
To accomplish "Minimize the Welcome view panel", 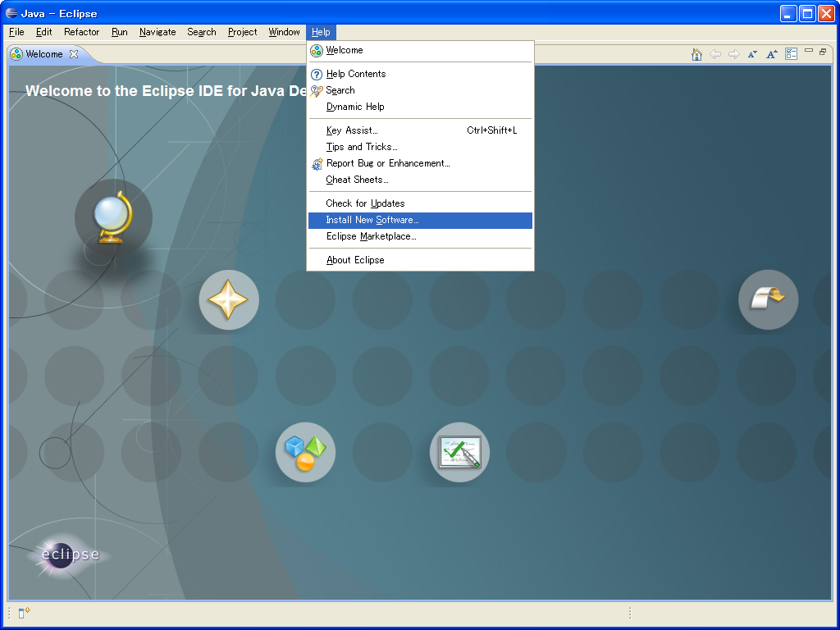I will click(809, 52).
